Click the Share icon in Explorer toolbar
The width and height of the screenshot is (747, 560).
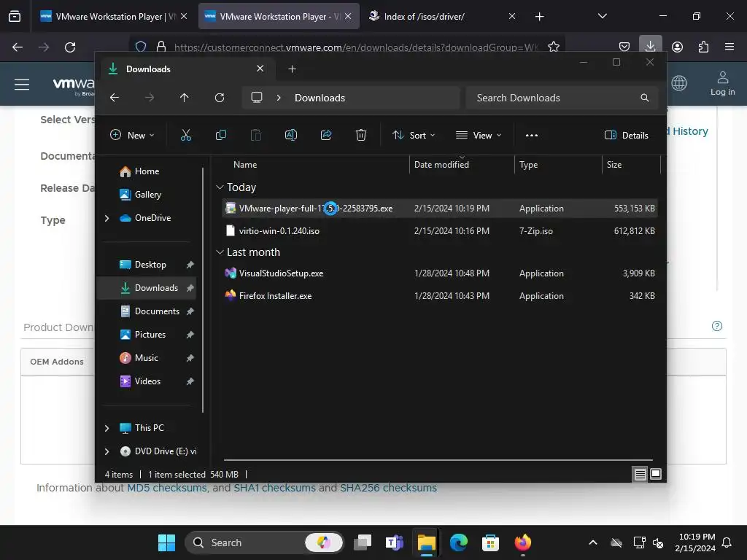coord(326,135)
